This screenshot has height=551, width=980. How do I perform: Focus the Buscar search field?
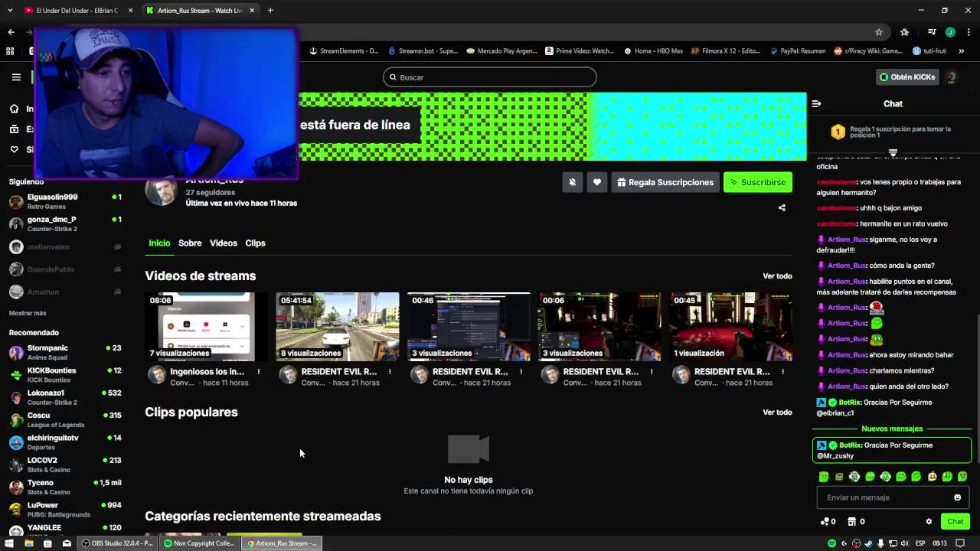[x=490, y=77]
